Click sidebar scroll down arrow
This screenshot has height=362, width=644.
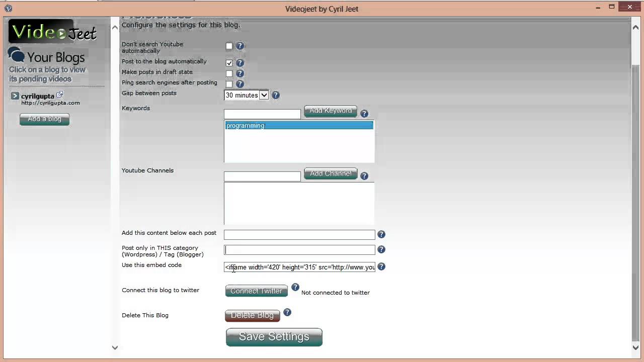click(115, 347)
